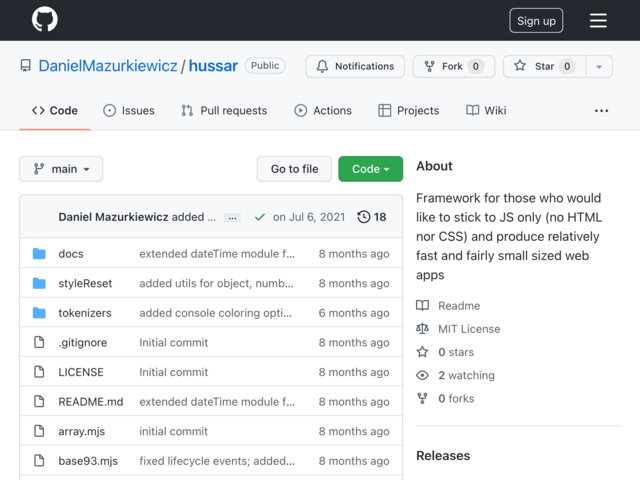The width and height of the screenshot is (640, 480).
Task: Open the hamburger navigation menu
Action: pyautogui.click(x=598, y=20)
